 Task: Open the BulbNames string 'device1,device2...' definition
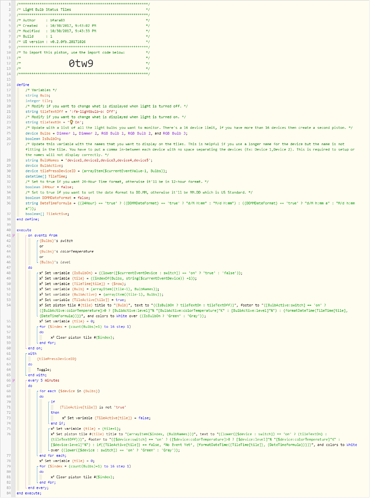(x=89, y=161)
